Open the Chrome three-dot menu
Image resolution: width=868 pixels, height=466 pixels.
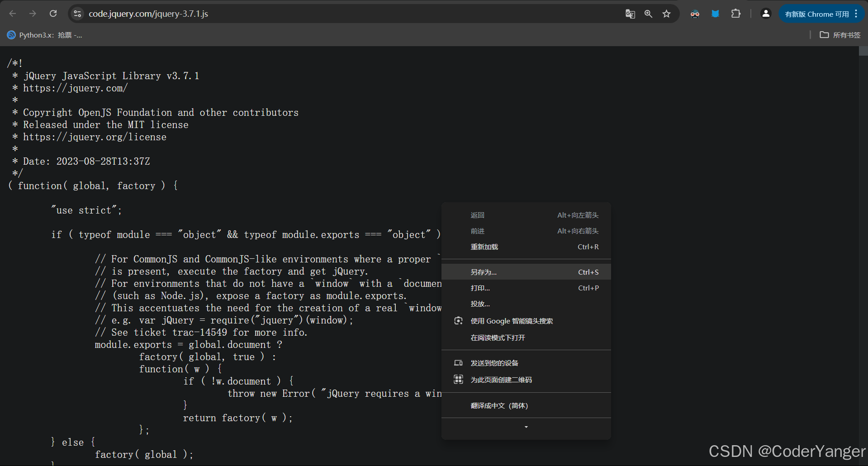856,14
